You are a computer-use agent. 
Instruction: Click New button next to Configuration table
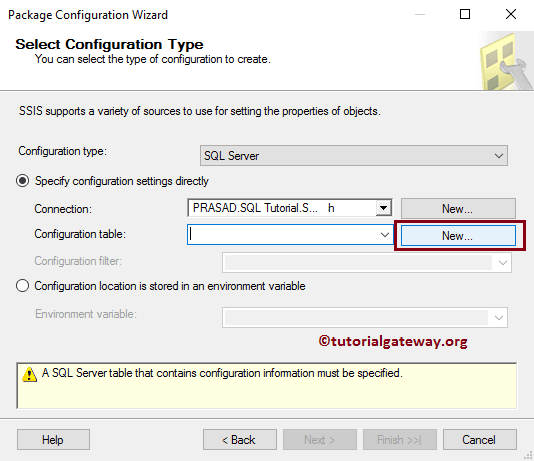click(x=458, y=236)
